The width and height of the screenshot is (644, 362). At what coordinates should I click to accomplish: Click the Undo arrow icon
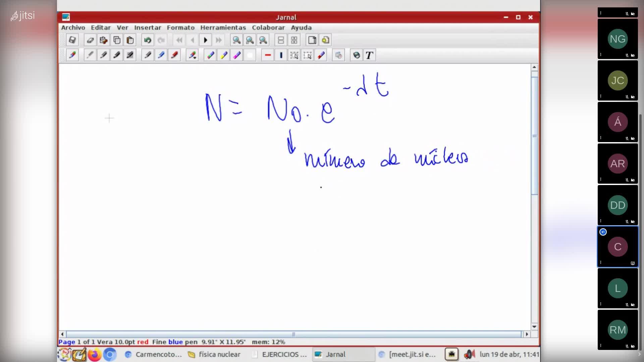pos(147,40)
